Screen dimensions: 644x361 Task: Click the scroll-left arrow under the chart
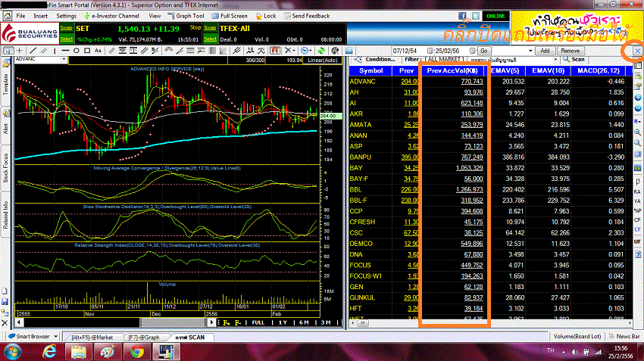(18, 322)
